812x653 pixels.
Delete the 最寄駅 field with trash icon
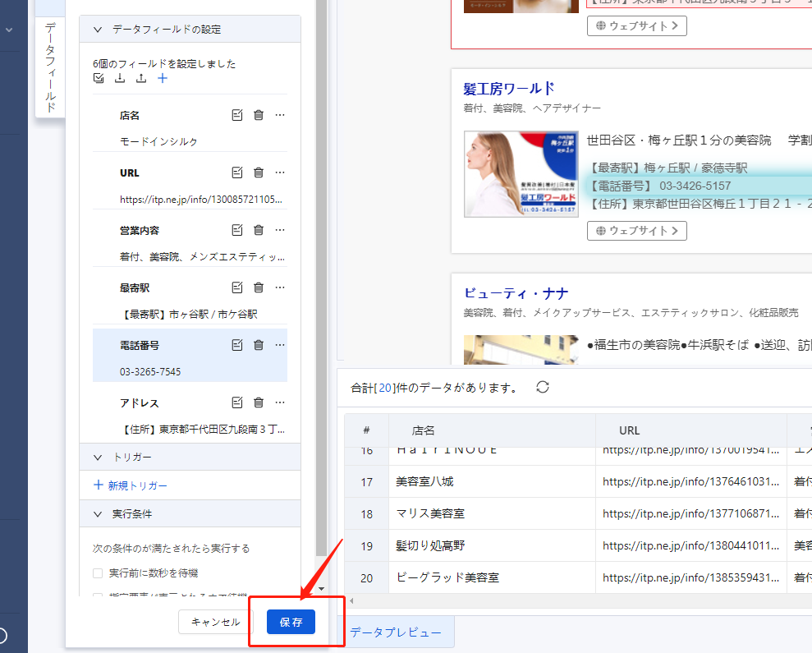[259, 287]
